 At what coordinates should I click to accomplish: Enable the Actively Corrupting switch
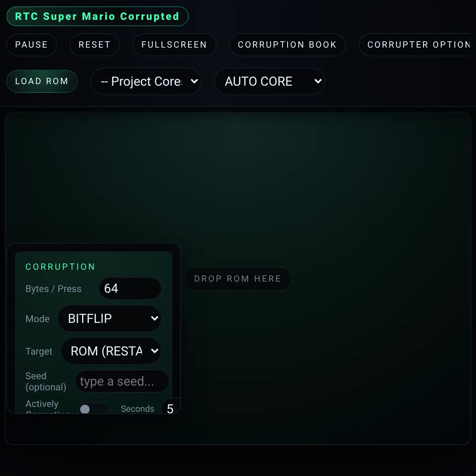point(94,409)
